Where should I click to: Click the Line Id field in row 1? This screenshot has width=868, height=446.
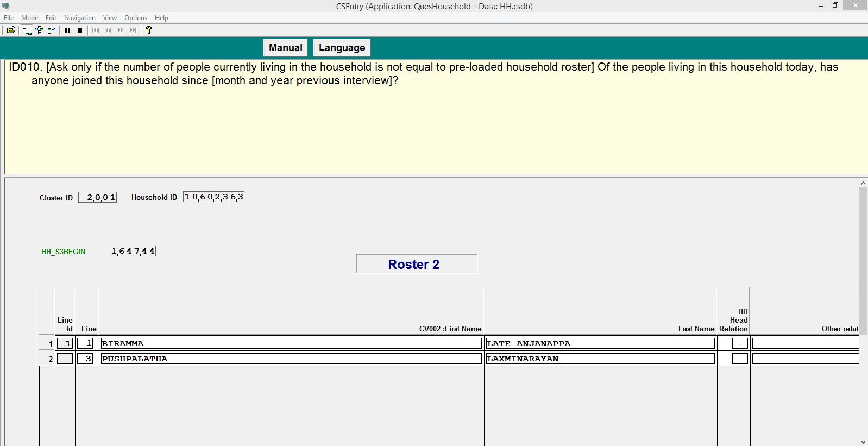tap(65, 343)
